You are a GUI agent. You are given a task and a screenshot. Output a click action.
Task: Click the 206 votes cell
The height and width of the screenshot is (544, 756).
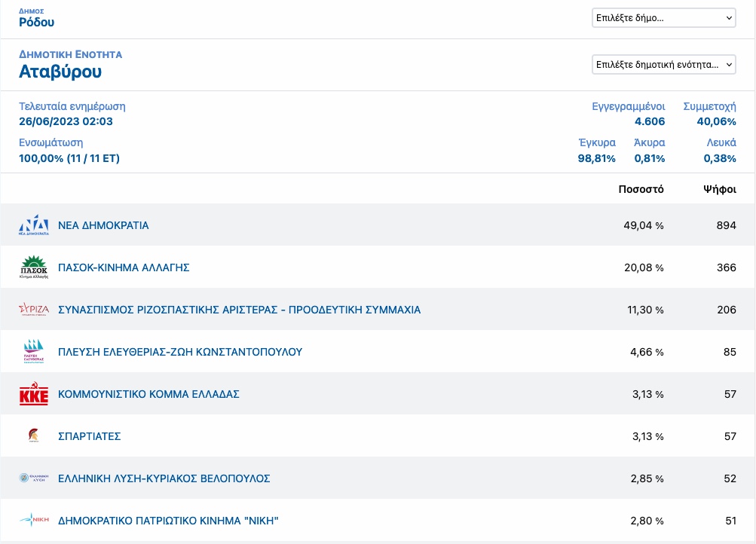coord(726,310)
